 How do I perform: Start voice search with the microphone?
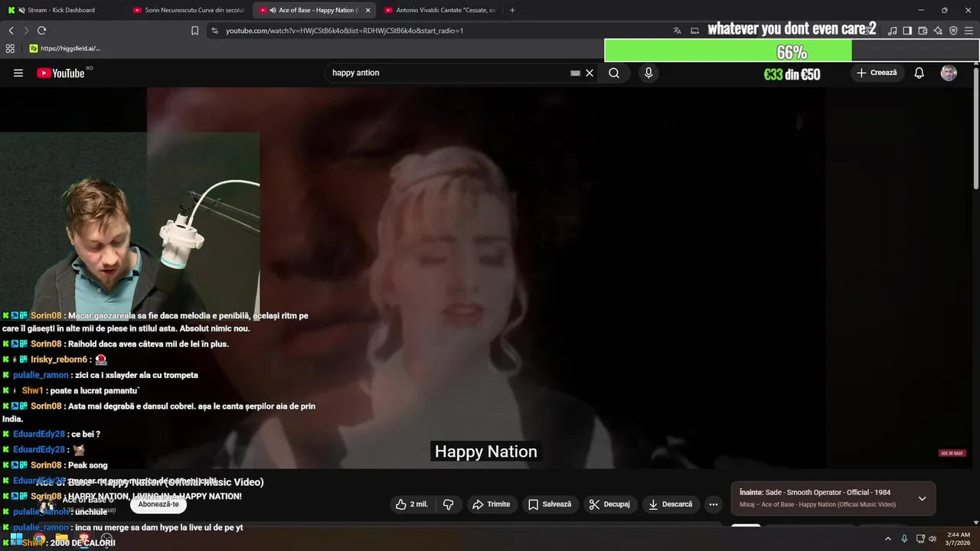[x=648, y=73]
